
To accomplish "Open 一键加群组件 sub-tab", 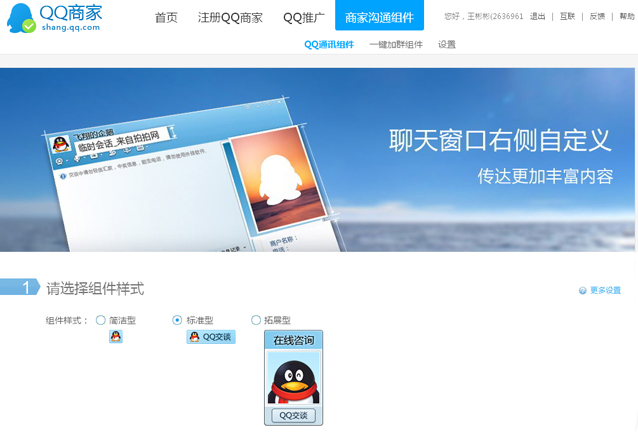I will [x=396, y=44].
